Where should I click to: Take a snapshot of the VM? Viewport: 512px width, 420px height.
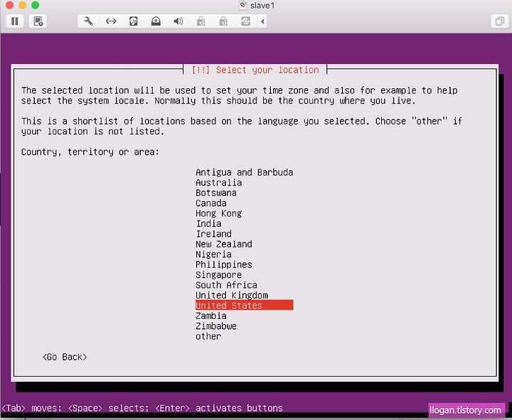point(38,21)
